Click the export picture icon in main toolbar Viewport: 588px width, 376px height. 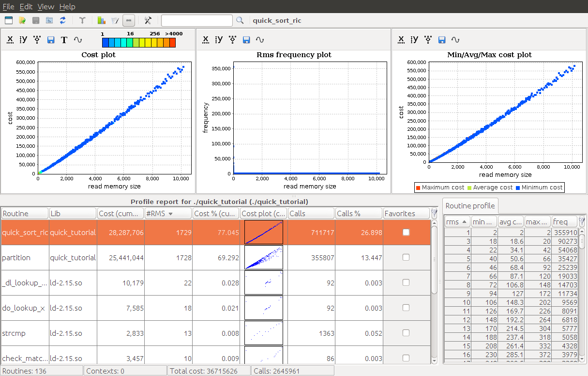pyautogui.click(x=49, y=20)
